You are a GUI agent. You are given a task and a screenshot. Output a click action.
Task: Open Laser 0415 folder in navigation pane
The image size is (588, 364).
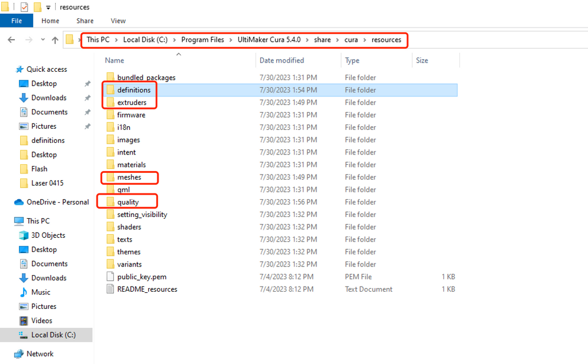point(47,183)
